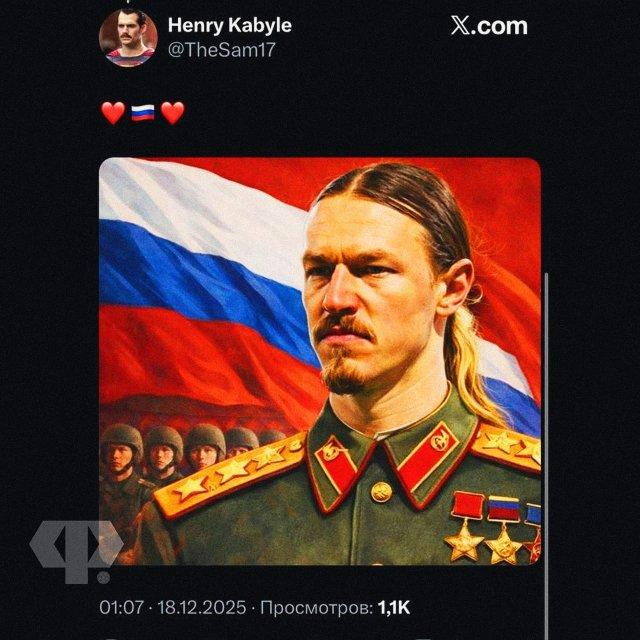
Task: Click the 1,1K views number
Action: (x=394, y=607)
